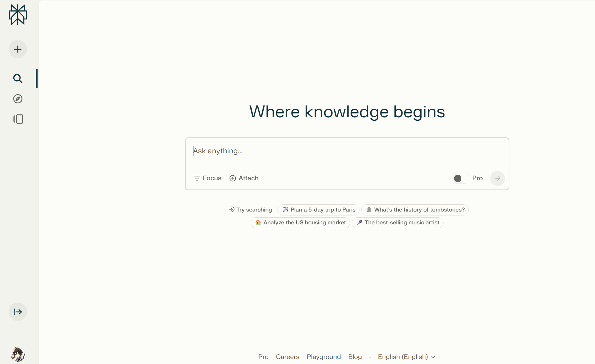Click the new thread plus icon
The width and height of the screenshot is (595, 364).
[x=18, y=49]
